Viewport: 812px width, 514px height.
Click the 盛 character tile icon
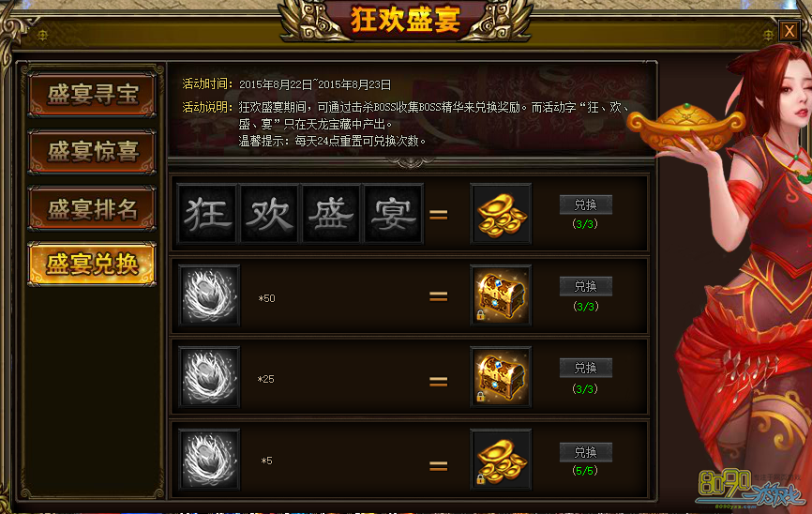click(331, 214)
